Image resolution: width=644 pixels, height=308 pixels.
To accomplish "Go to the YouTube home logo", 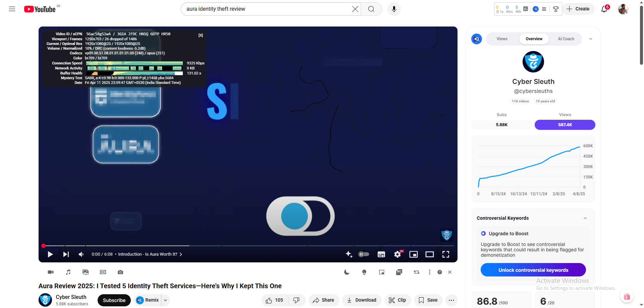I will coord(40,9).
